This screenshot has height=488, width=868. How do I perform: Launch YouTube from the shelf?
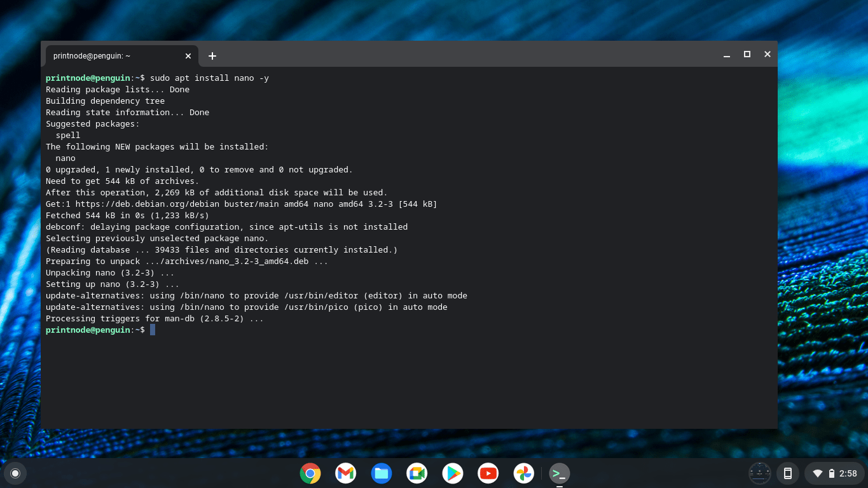[488, 473]
